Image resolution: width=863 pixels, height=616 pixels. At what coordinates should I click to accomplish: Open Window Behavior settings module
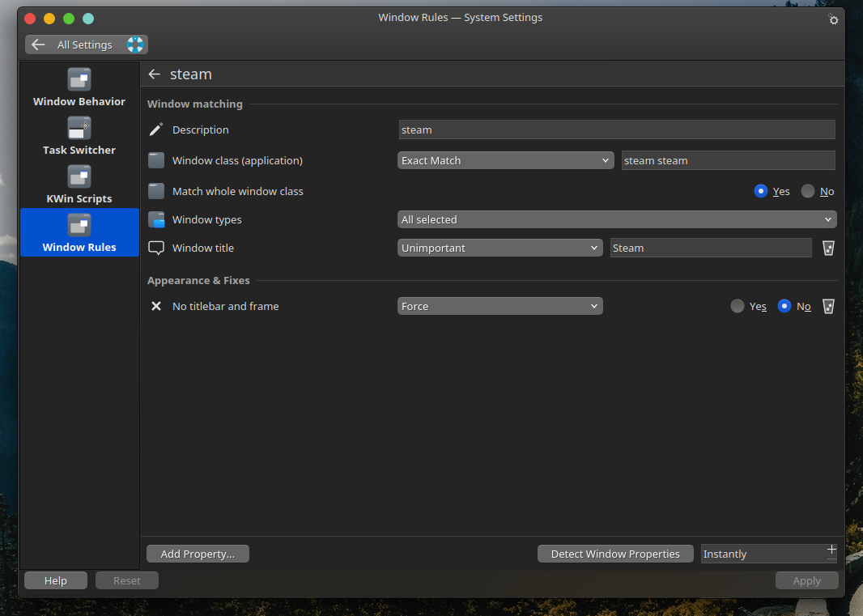click(79, 87)
